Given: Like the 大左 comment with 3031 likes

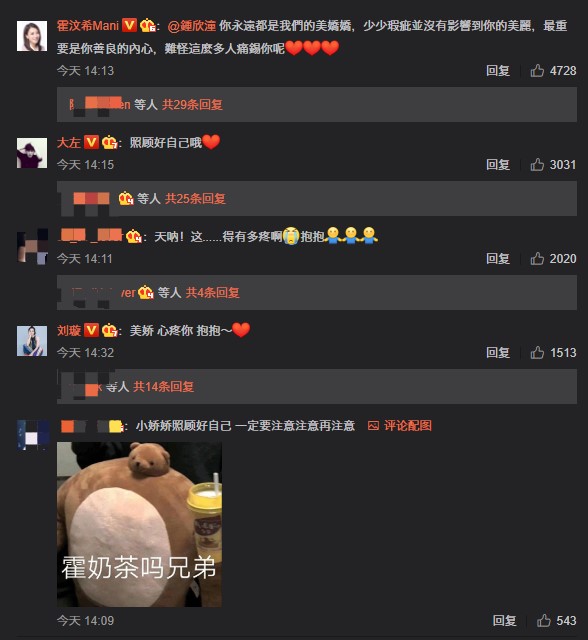Looking at the screenshot, I should pyautogui.click(x=537, y=164).
